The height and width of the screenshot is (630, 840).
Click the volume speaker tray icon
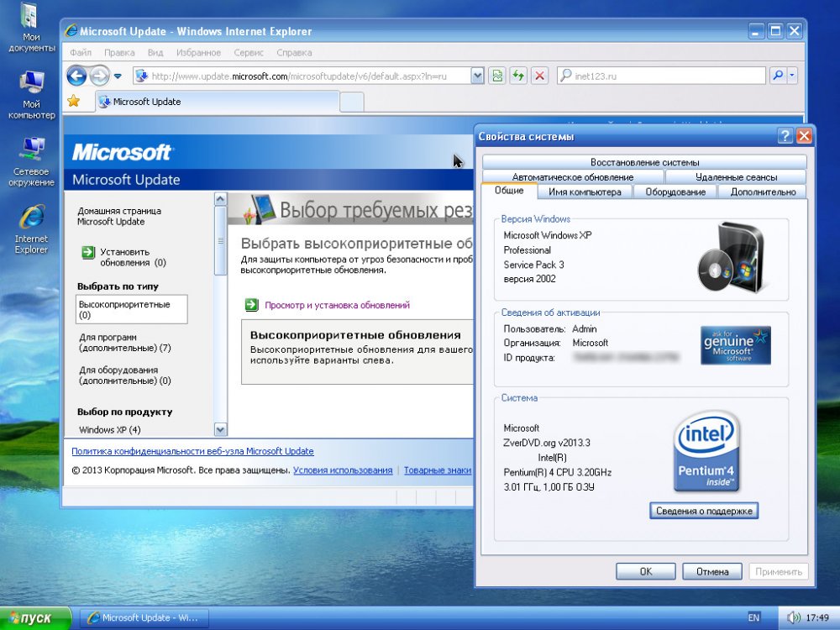[794, 618]
